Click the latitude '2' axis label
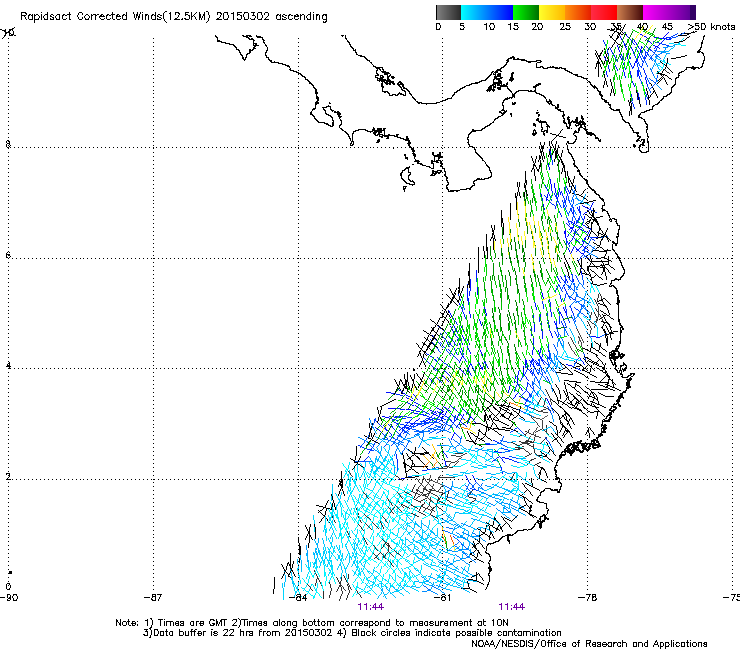This screenshot has height=650, width=740. click(8, 477)
